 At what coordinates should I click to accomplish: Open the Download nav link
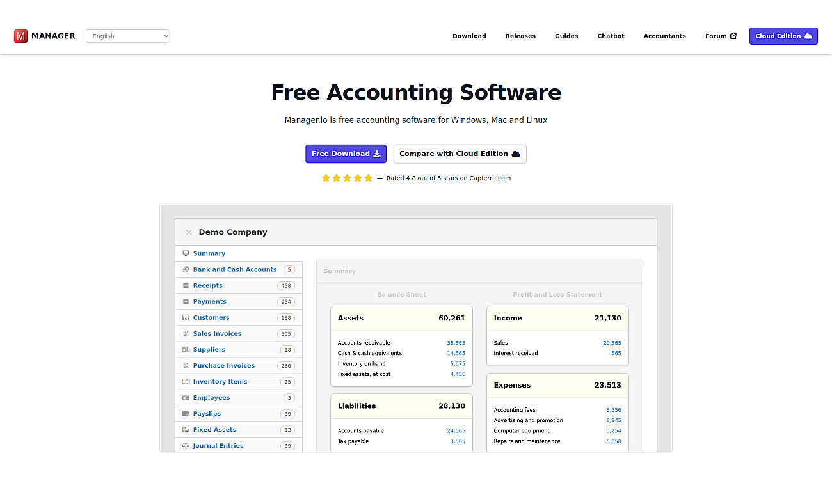click(x=469, y=36)
